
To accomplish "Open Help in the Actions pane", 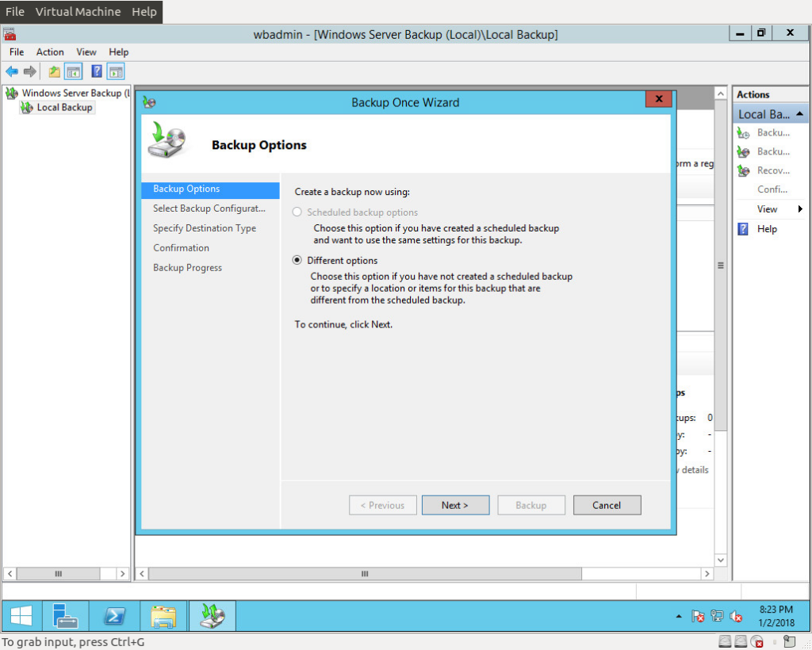I will tap(767, 229).
